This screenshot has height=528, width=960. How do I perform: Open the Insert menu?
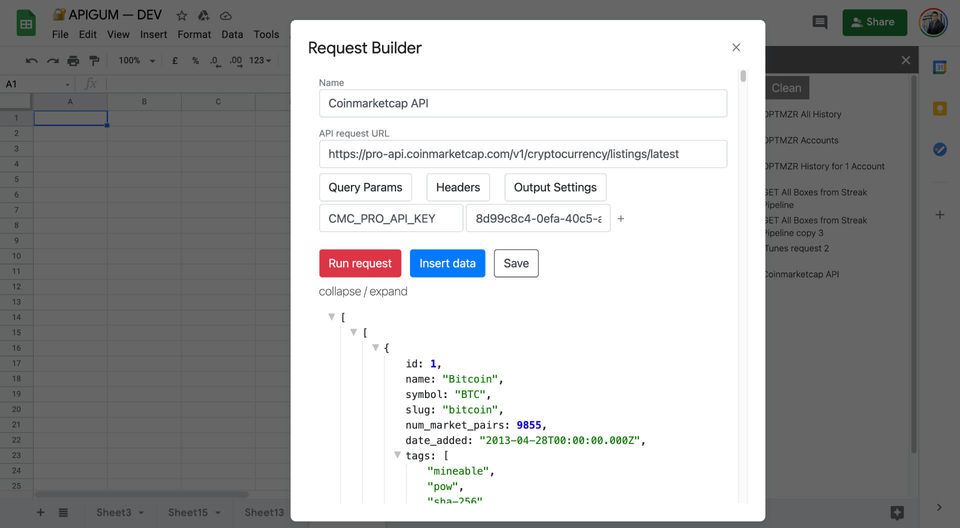pos(153,35)
